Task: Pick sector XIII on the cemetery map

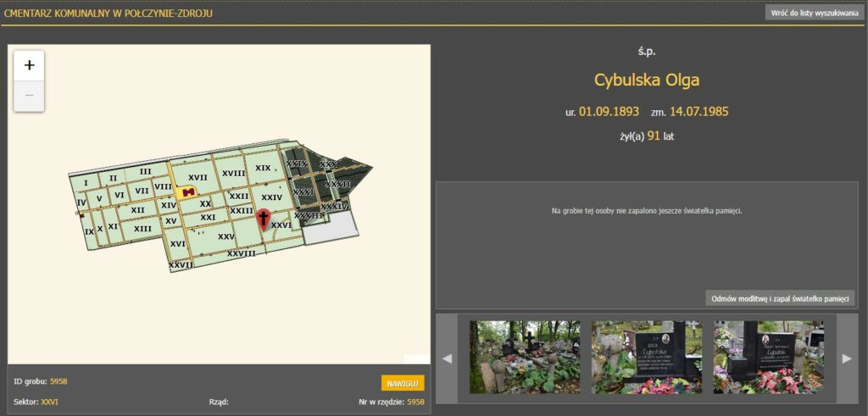Action: (x=142, y=228)
